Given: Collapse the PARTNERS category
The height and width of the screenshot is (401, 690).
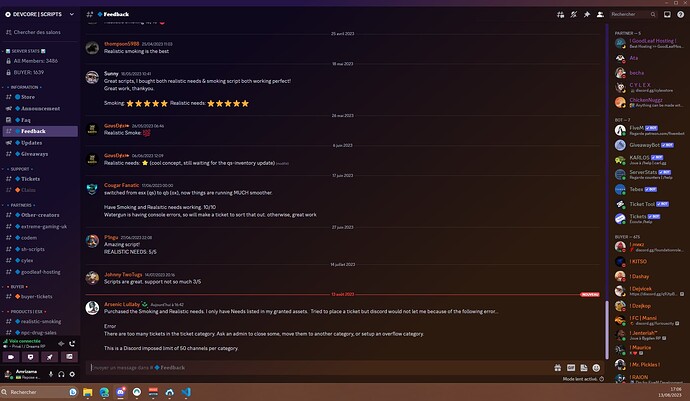Looking at the screenshot, I should pos(21,205).
